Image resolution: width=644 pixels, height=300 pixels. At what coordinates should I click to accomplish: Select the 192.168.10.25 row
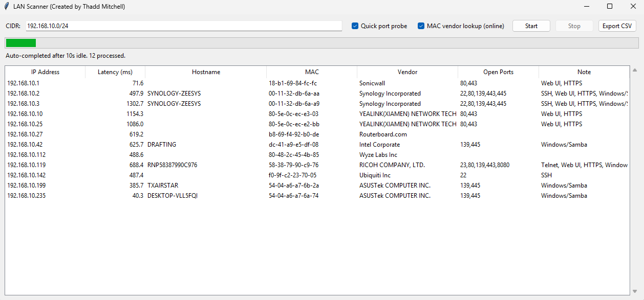point(317,124)
